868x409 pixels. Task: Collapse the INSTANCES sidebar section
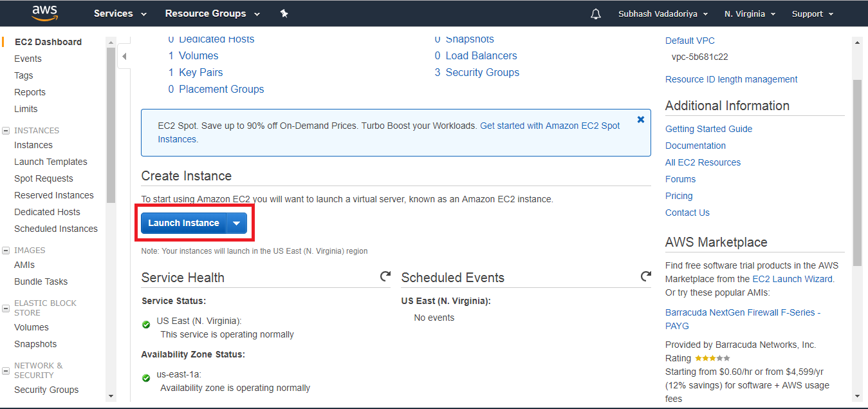[6, 131]
